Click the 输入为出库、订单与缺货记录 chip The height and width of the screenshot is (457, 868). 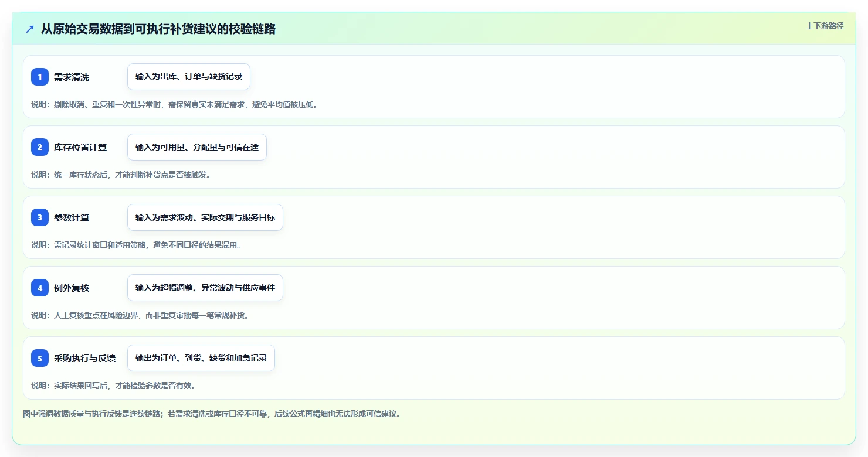189,77
